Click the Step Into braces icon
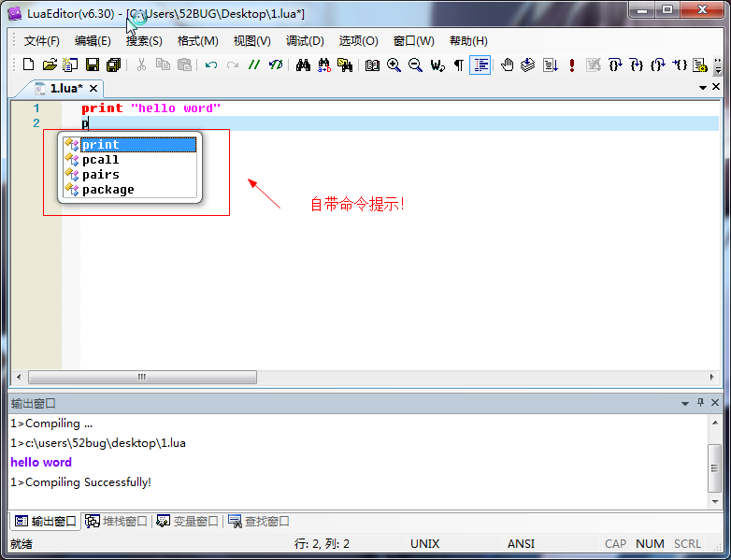The image size is (731, 560). click(637, 65)
